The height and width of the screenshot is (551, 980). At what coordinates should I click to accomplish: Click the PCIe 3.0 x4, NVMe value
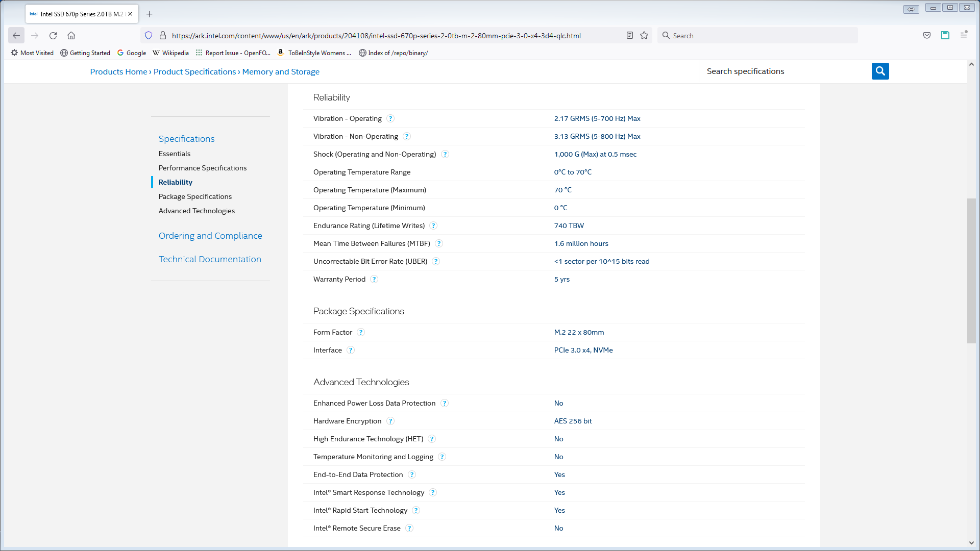point(583,350)
